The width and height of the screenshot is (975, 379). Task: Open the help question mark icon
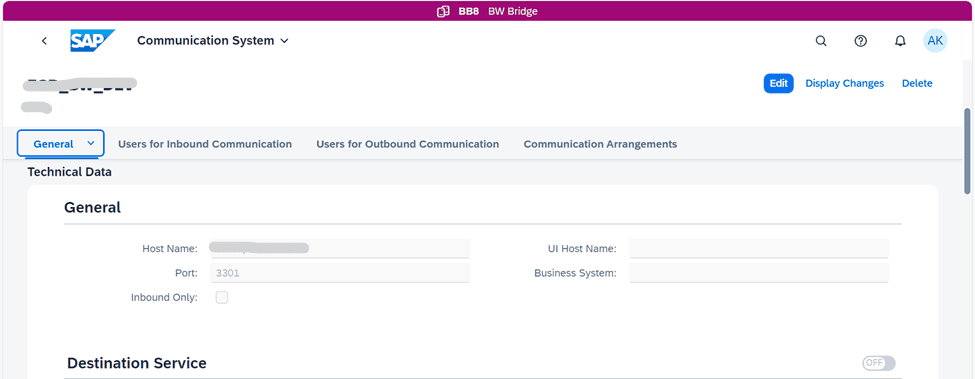point(861,41)
